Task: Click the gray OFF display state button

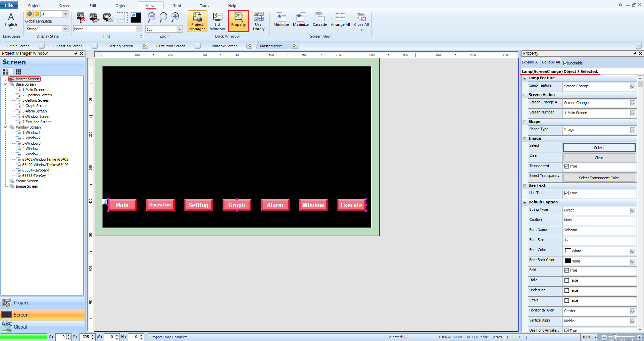Action: click(30, 14)
